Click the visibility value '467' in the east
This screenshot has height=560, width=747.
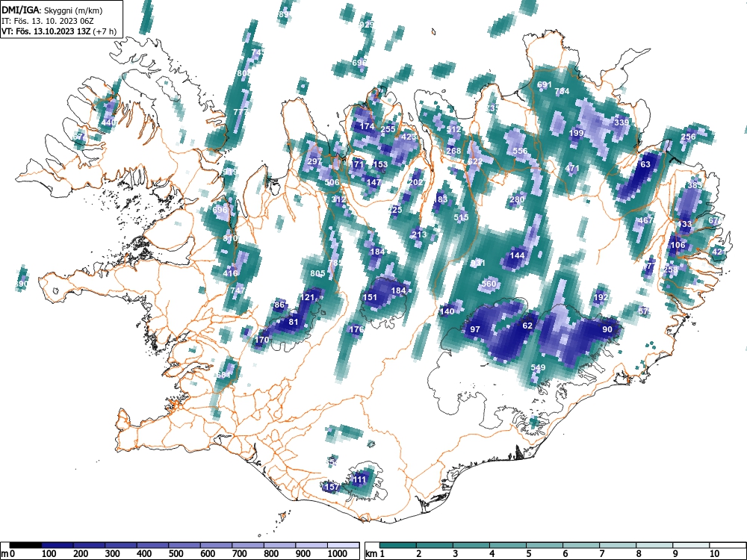(645, 220)
